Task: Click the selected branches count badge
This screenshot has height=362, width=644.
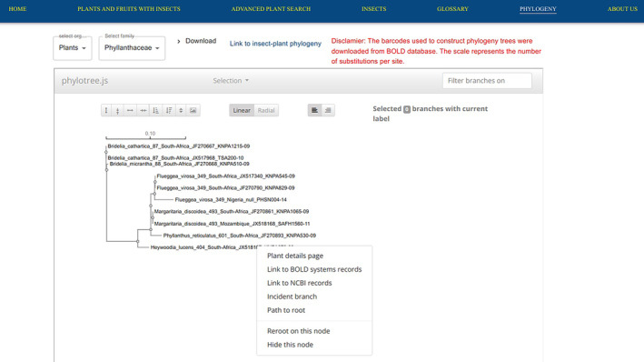Action: (x=407, y=109)
